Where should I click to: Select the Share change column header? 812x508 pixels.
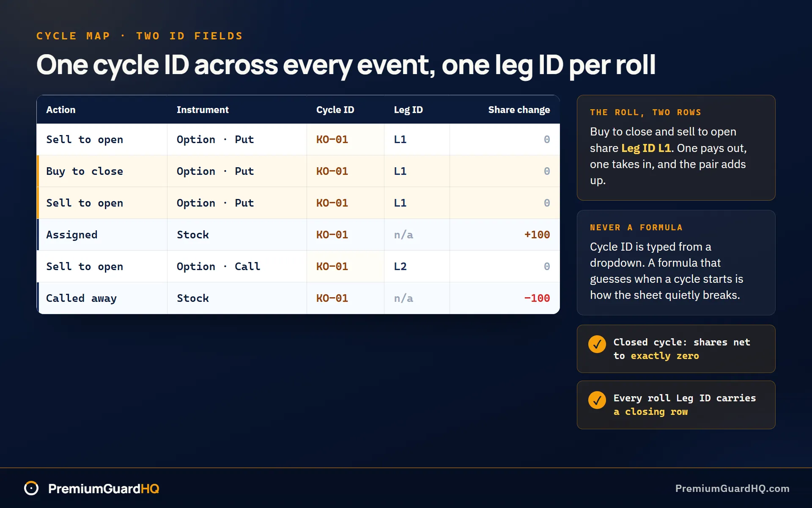pyautogui.click(x=519, y=110)
